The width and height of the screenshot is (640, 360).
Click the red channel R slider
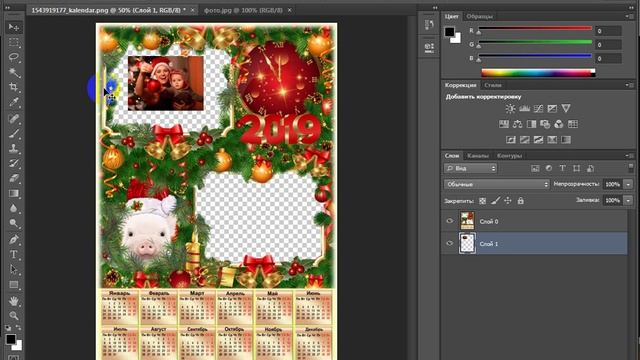535,29
